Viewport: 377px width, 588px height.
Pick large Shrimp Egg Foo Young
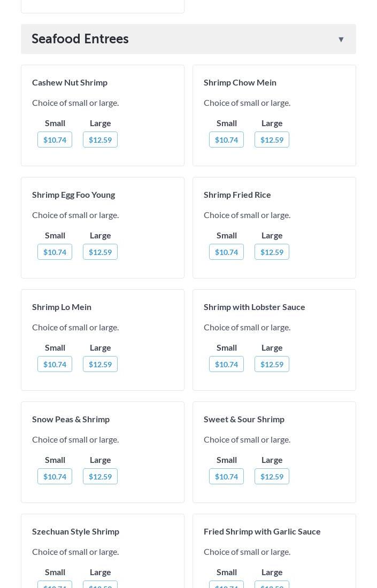point(100,252)
